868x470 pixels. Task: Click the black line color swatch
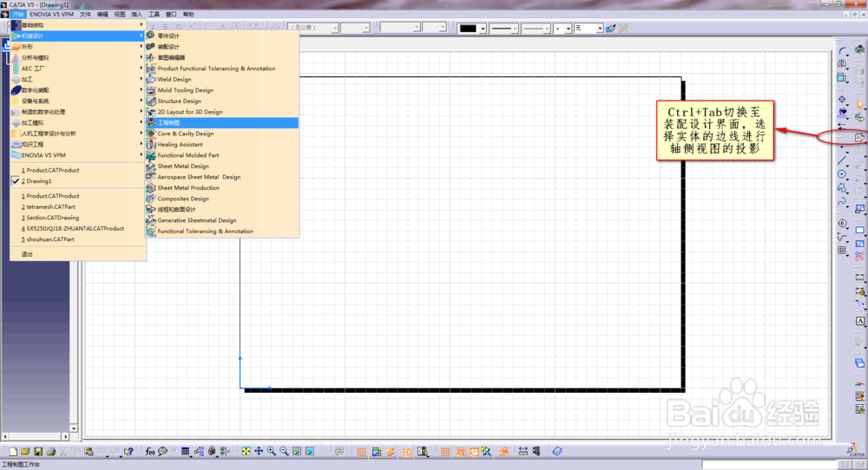coord(468,29)
